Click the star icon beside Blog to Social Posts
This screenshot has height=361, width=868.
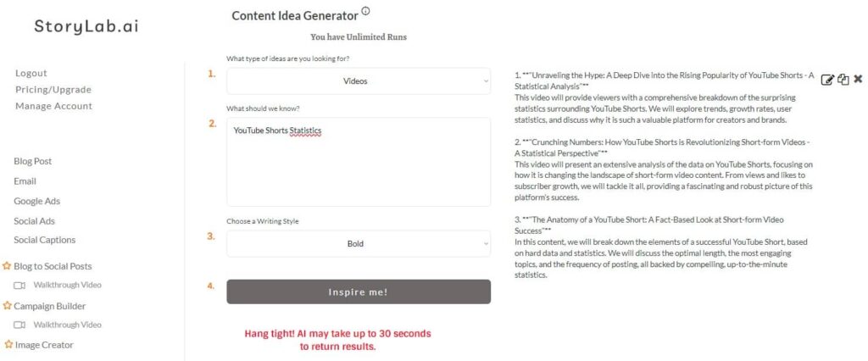click(x=7, y=266)
